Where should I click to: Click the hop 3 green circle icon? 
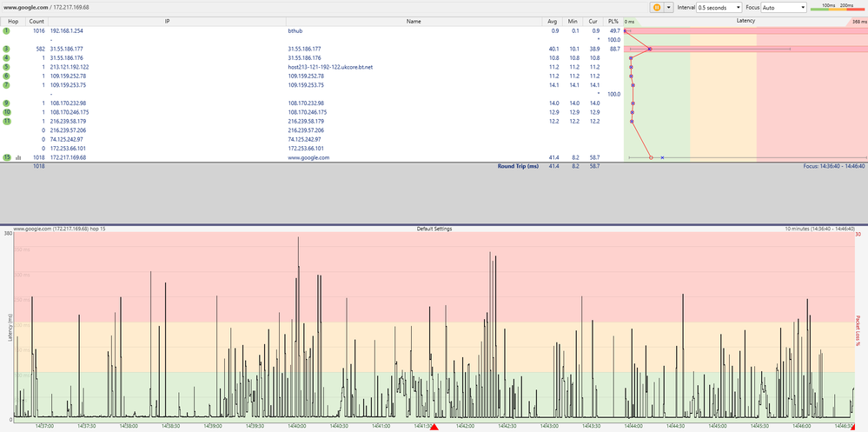point(6,49)
